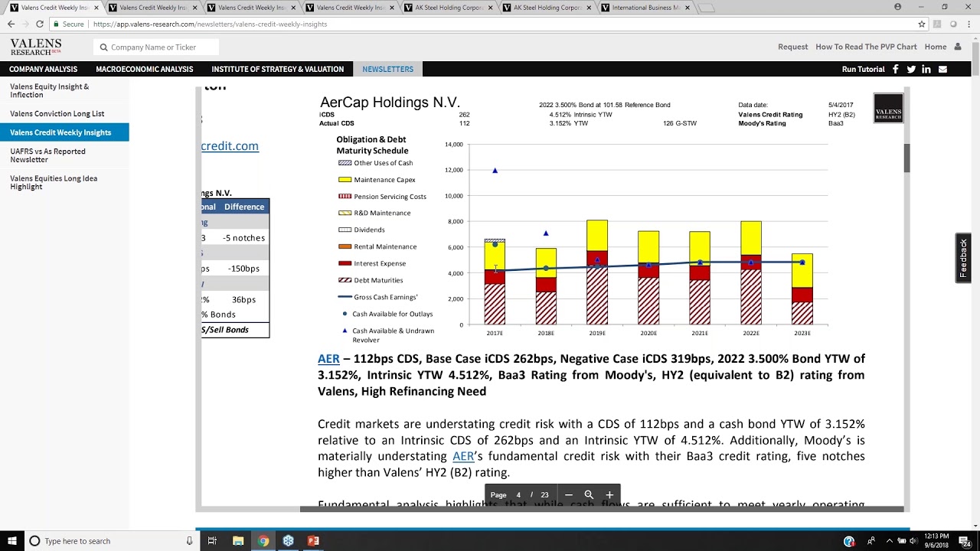
Task: Click the '-150bps' table cell
Action: [243, 269]
